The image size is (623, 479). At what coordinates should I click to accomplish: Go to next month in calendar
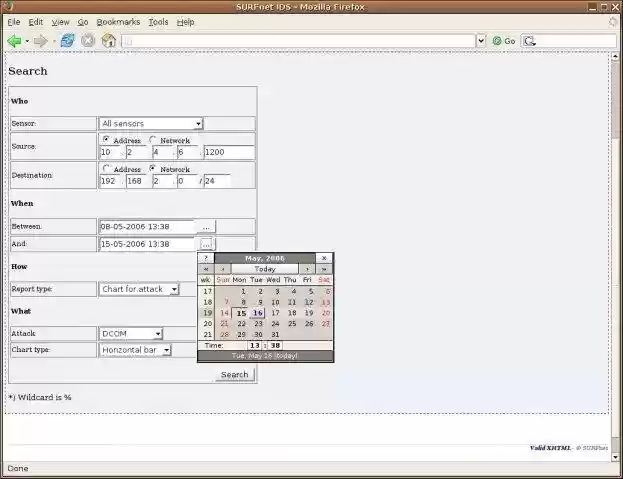click(308, 269)
